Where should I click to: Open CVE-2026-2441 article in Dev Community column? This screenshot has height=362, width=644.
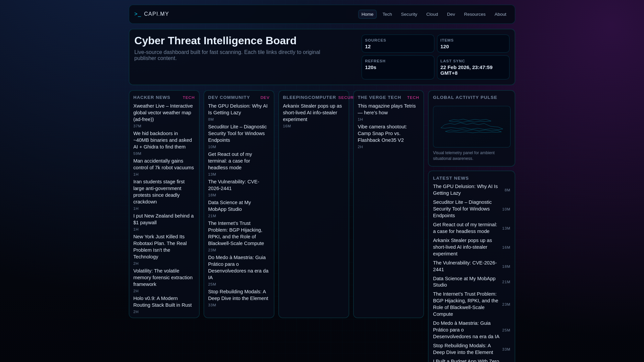[238, 185]
